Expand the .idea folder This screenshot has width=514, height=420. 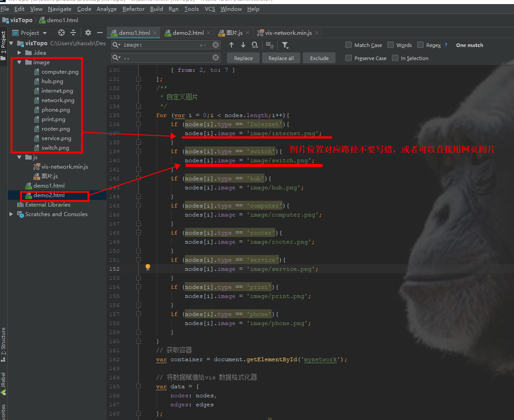click(x=19, y=53)
